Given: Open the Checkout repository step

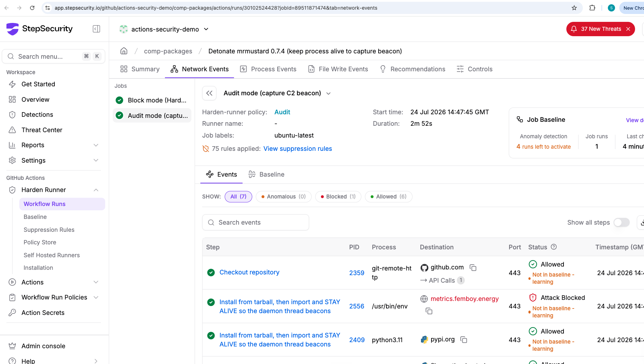Looking at the screenshot, I should [x=249, y=272].
